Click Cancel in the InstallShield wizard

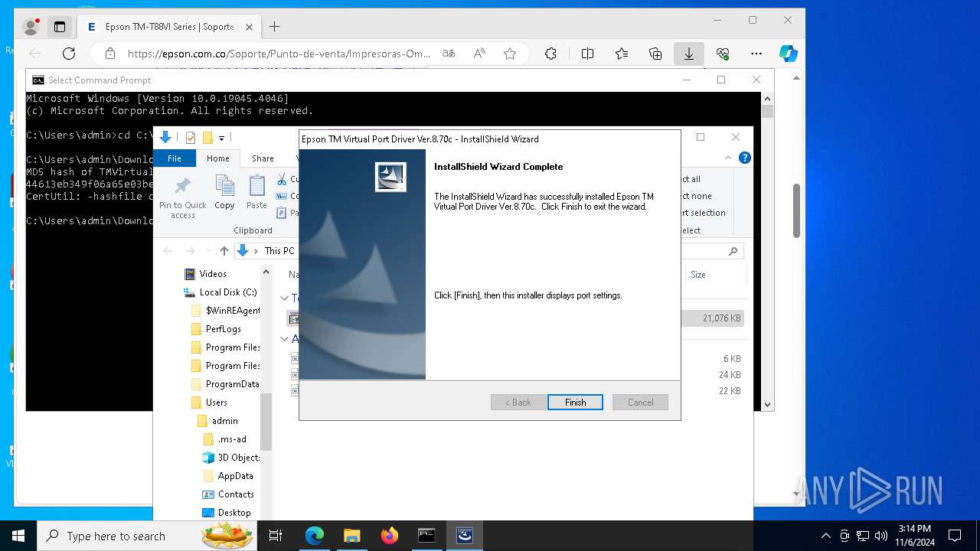[x=641, y=402]
